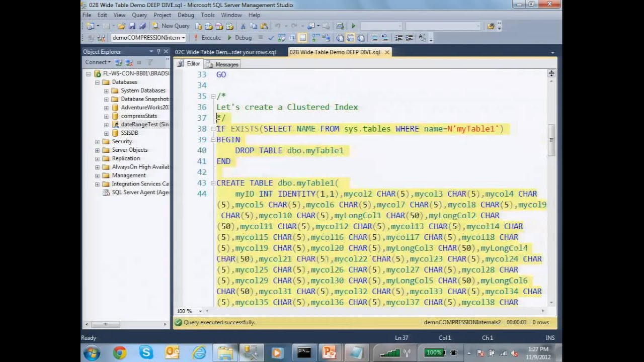Screen dimensions: 644x362
Task: Open the Query menu
Action: coord(139,15)
